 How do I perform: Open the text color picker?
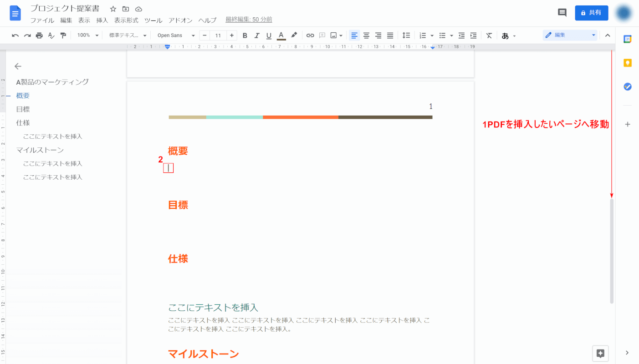[281, 35]
